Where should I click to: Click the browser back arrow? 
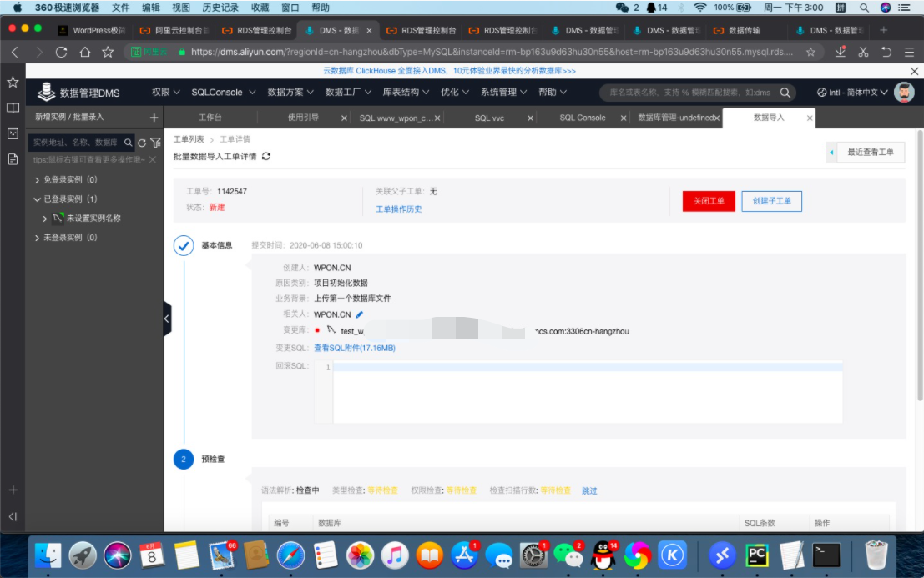[x=15, y=52]
